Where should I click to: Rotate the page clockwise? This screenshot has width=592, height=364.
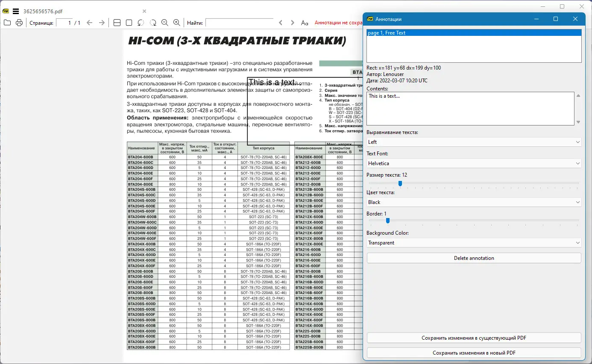pos(153,23)
